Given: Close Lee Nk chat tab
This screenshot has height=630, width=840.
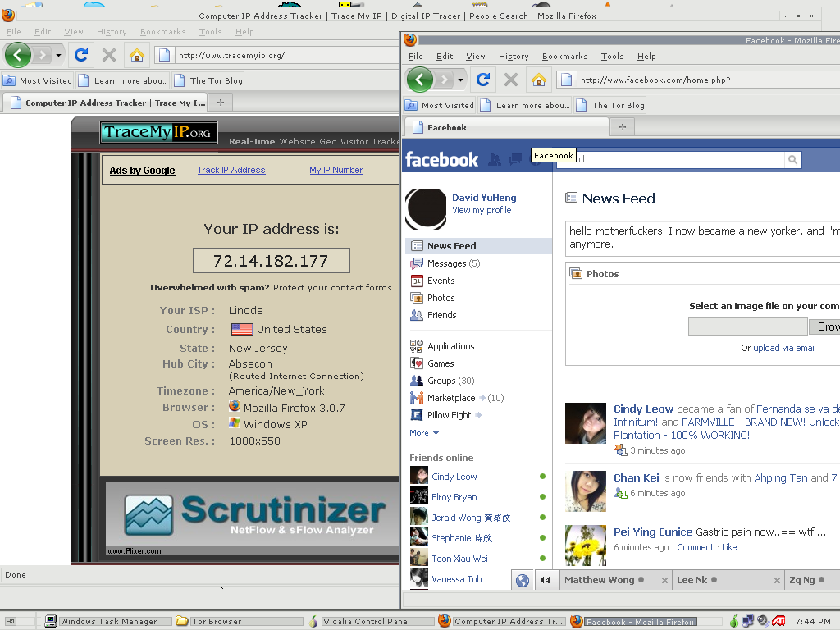Looking at the screenshot, I should pyautogui.click(x=777, y=580).
